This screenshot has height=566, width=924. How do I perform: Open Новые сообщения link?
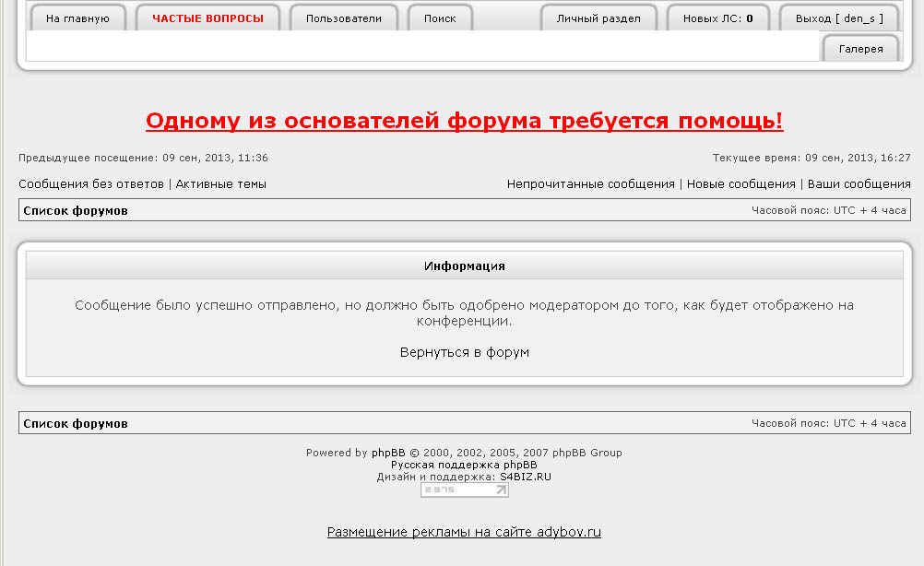741,184
